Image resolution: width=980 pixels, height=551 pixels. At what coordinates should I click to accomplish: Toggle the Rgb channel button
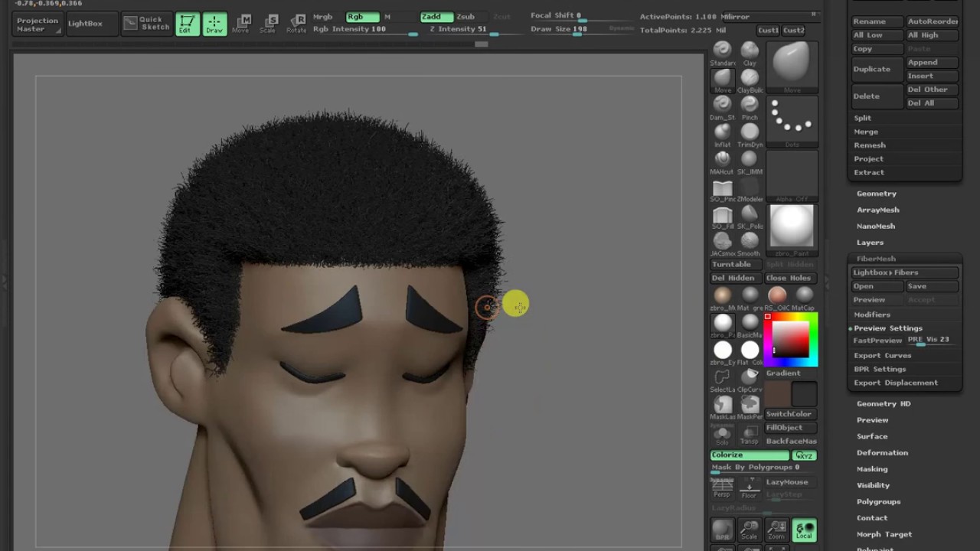pyautogui.click(x=362, y=17)
